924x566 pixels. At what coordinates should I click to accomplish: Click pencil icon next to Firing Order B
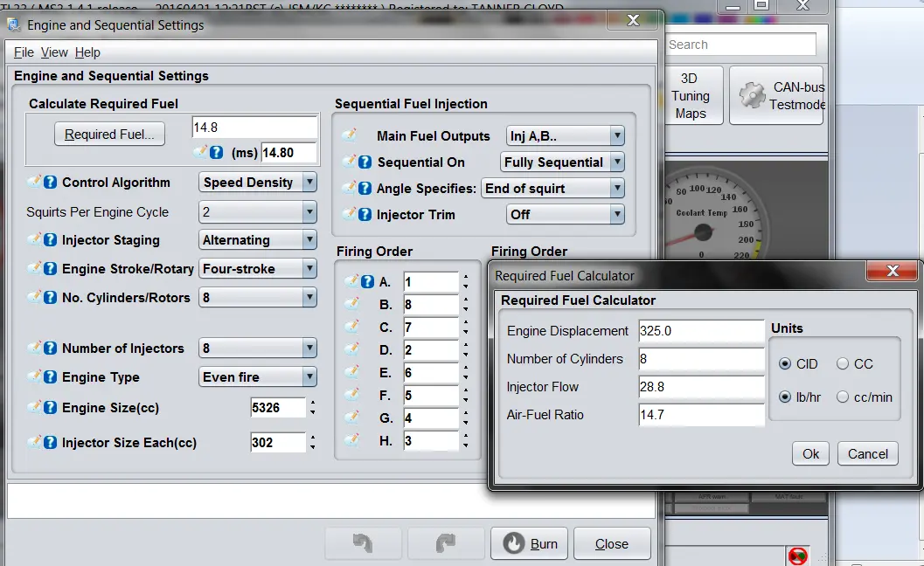point(351,305)
